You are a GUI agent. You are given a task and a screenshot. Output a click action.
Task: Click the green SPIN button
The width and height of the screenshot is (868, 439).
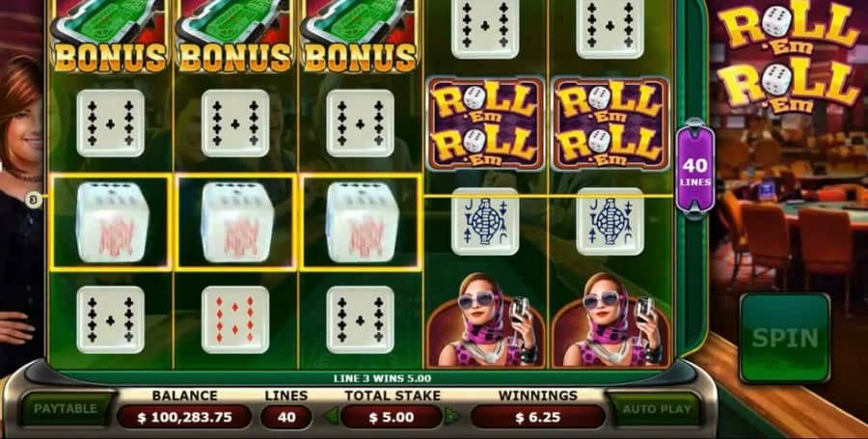(x=785, y=338)
